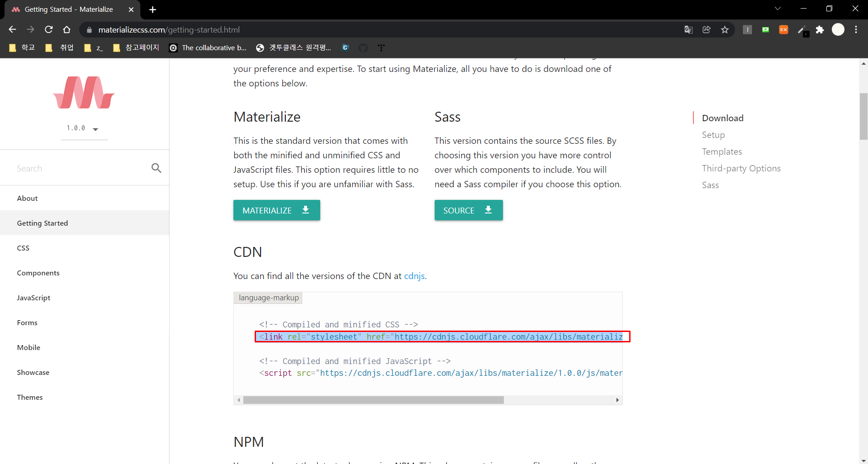Click the address bar URL
Viewport: 868px width, 464px height.
(169, 30)
